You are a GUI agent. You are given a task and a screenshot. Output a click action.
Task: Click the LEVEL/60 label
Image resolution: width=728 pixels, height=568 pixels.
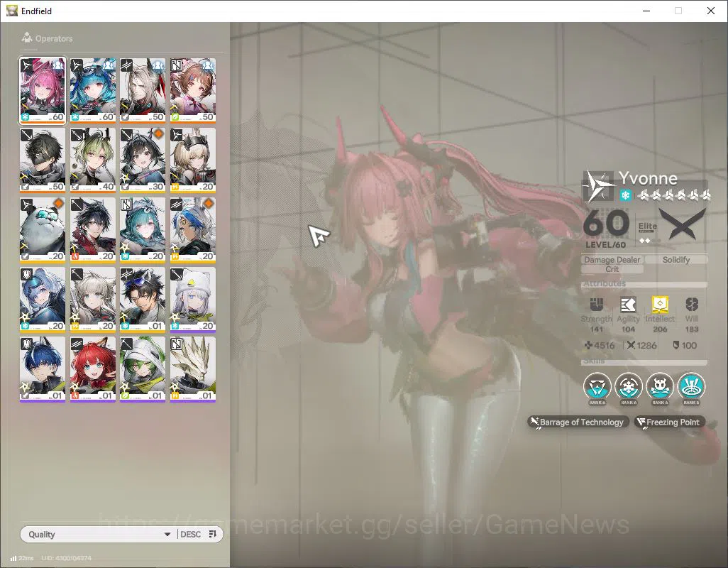(605, 244)
